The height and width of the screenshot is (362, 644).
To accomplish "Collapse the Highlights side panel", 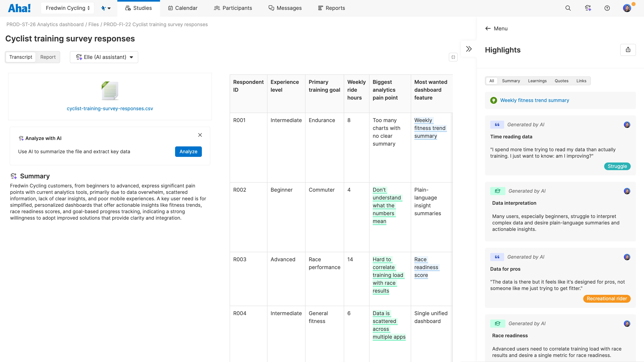I will [x=469, y=49].
